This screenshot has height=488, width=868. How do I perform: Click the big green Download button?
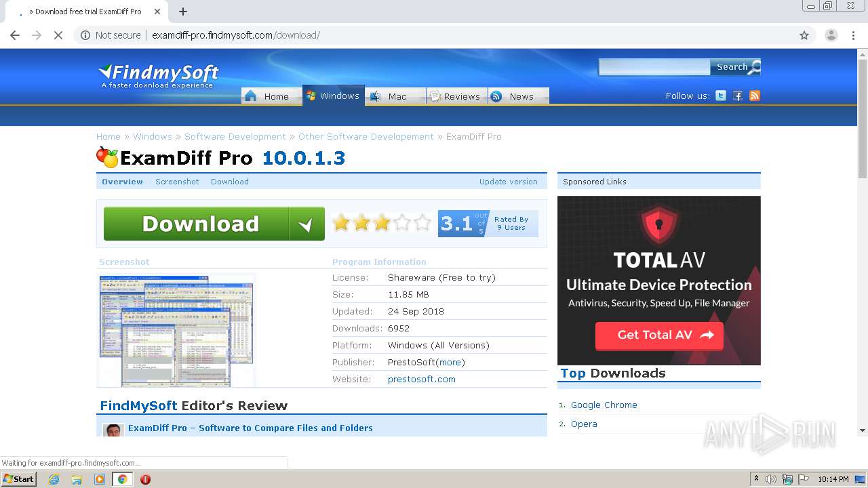[x=214, y=224]
